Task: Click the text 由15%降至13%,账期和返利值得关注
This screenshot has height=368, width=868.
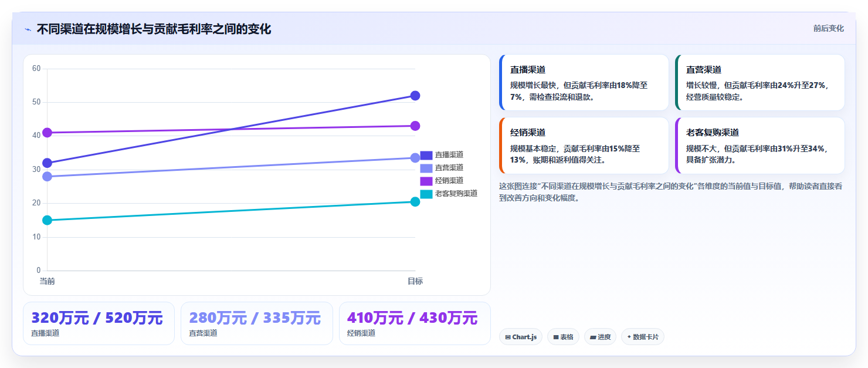Action: point(575,154)
